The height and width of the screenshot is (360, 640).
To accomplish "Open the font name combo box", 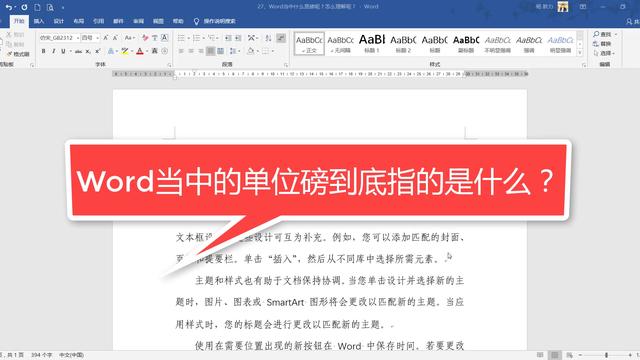I will click(59, 38).
